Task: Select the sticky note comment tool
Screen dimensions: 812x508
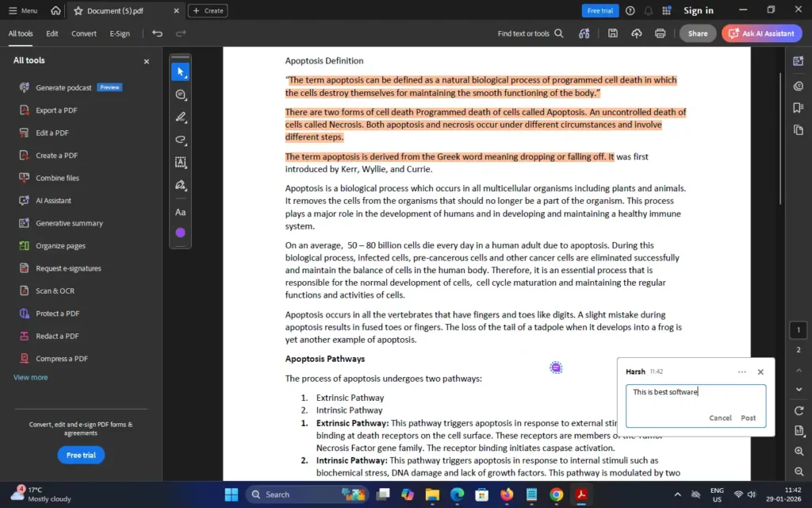Action: click(181, 94)
